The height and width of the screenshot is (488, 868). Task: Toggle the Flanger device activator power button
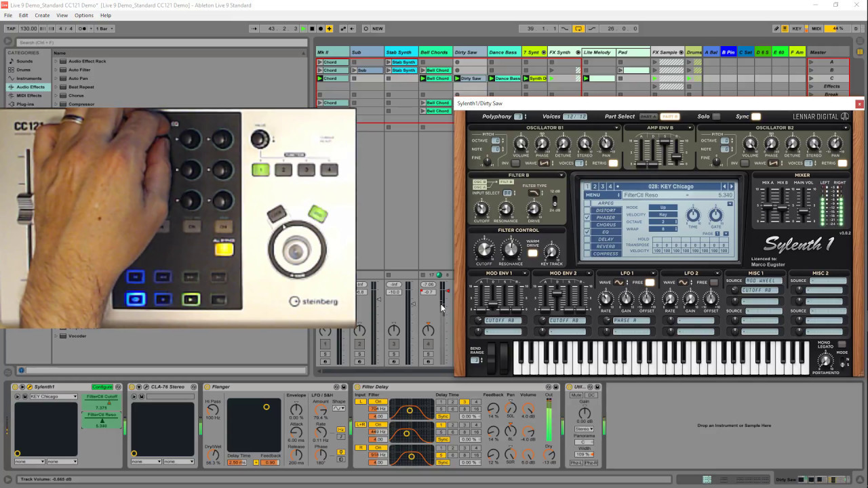click(x=207, y=387)
